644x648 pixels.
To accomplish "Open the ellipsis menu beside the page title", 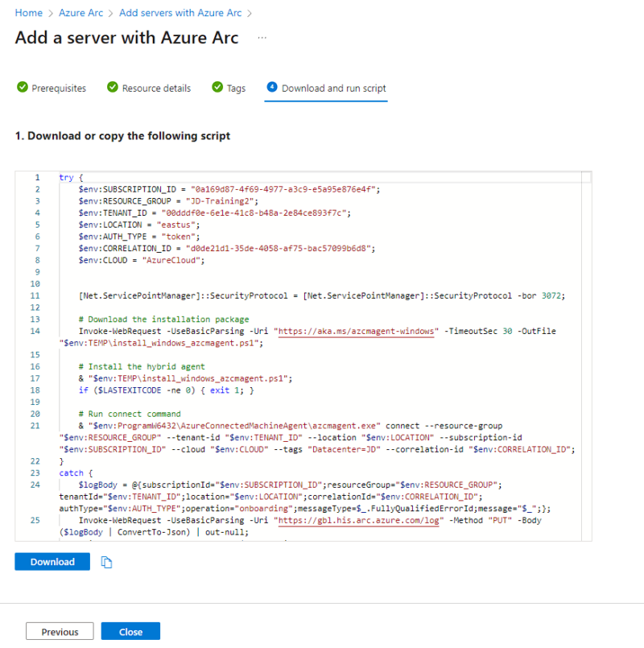I will [x=262, y=38].
